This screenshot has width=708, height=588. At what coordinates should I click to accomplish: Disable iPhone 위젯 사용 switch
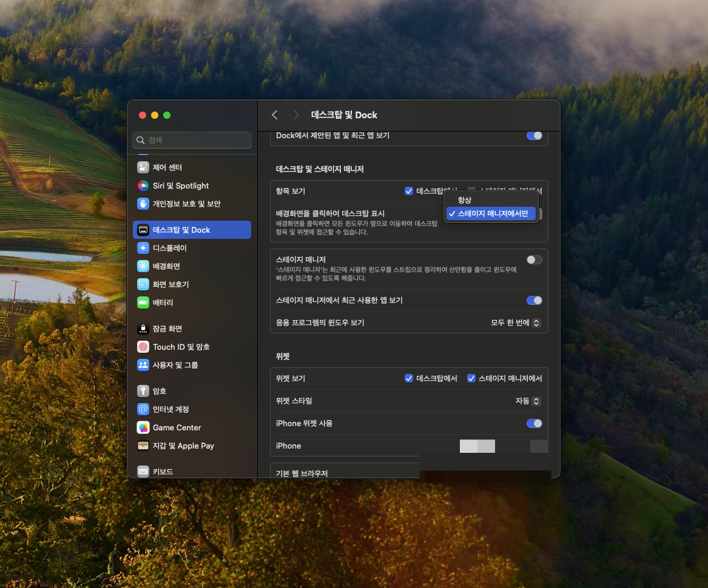click(534, 423)
